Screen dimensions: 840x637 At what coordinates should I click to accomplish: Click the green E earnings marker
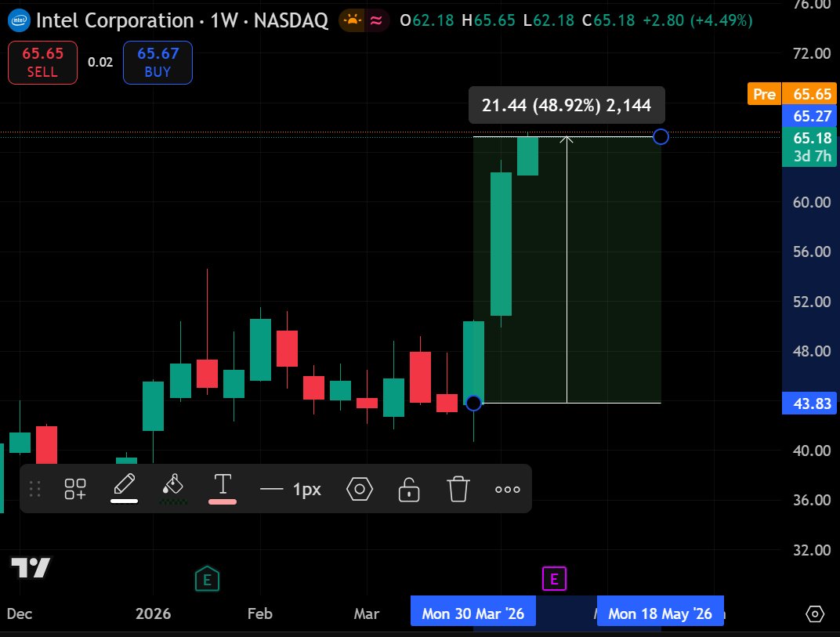[208, 579]
